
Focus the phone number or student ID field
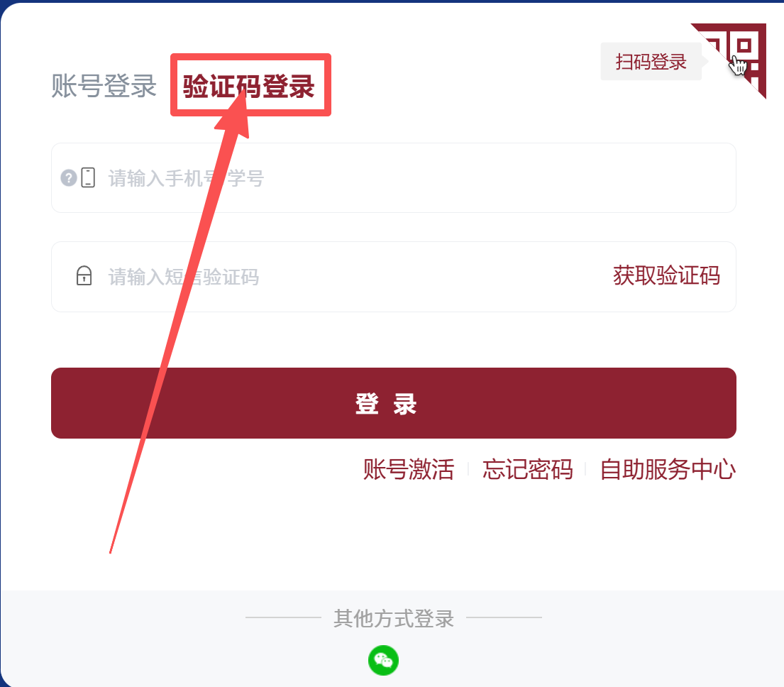pos(394,177)
